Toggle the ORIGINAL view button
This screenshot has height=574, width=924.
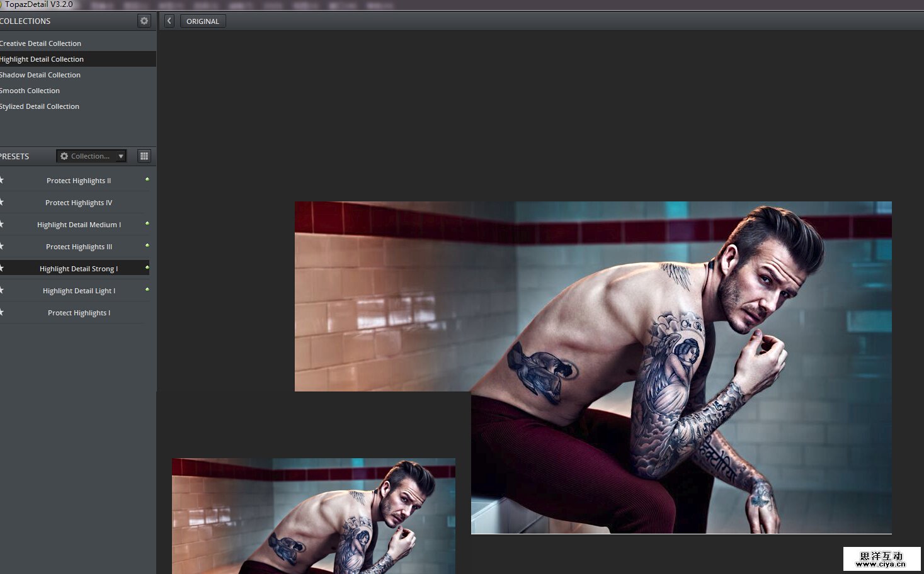203,21
